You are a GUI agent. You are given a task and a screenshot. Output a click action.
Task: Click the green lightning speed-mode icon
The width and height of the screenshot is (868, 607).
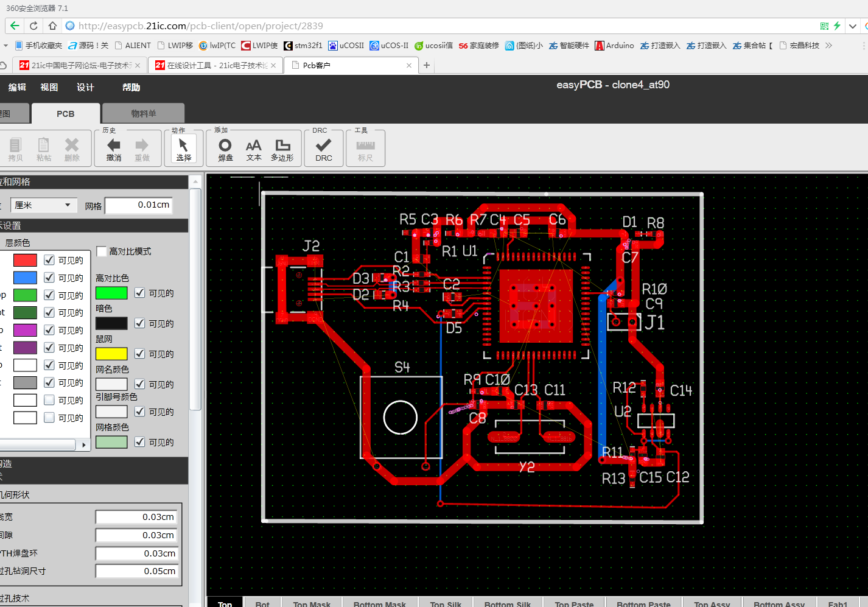click(x=838, y=26)
